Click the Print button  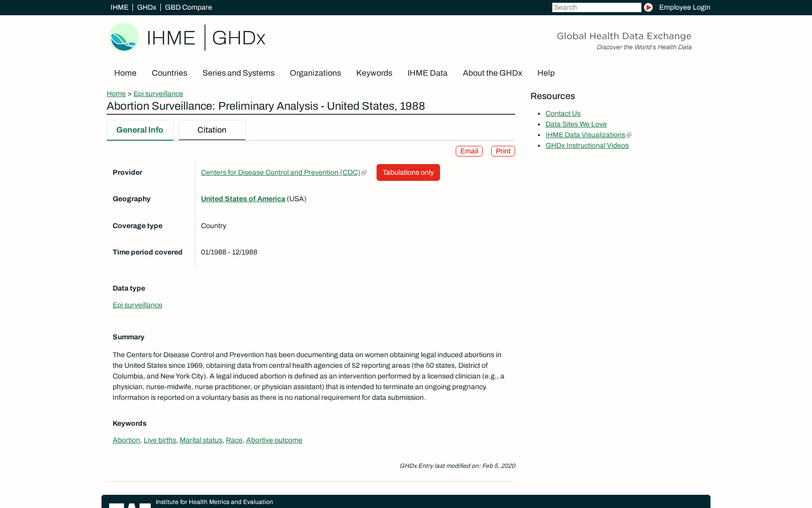(503, 151)
